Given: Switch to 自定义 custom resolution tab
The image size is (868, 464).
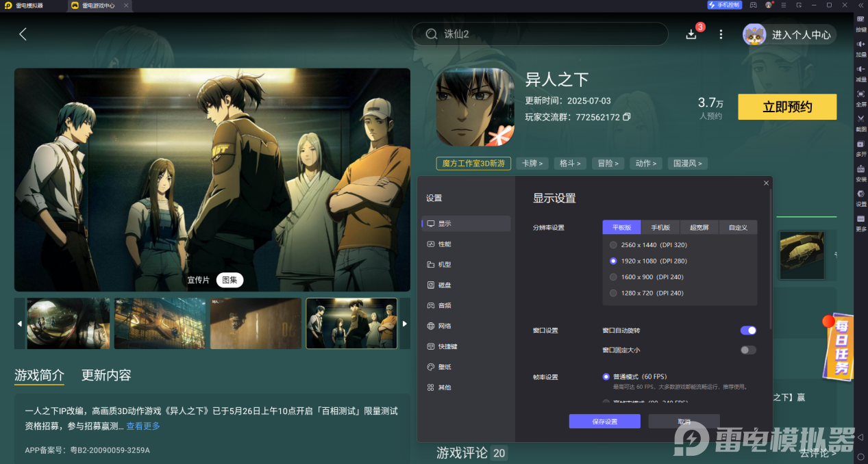Looking at the screenshot, I should [738, 227].
